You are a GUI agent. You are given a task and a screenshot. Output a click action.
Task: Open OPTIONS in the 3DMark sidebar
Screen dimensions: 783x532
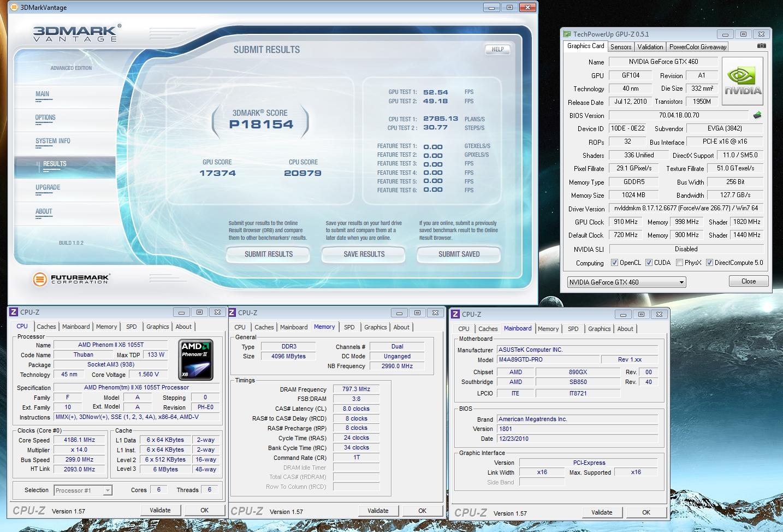click(45, 117)
